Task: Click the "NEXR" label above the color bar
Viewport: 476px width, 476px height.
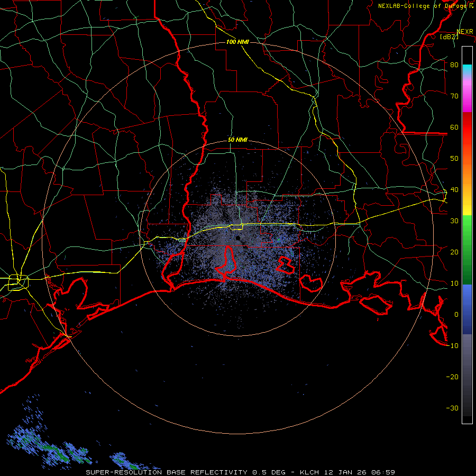Action: pos(465,32)
